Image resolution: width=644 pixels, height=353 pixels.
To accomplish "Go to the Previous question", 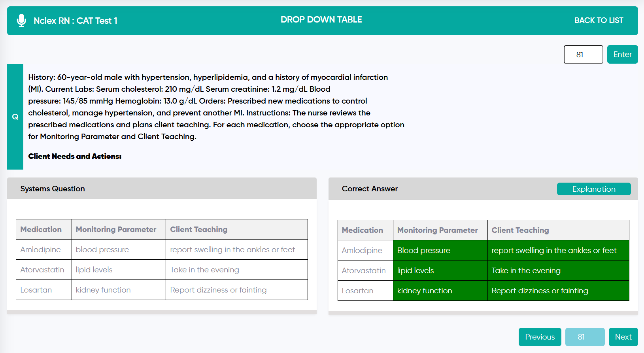I will click(540, 337).
